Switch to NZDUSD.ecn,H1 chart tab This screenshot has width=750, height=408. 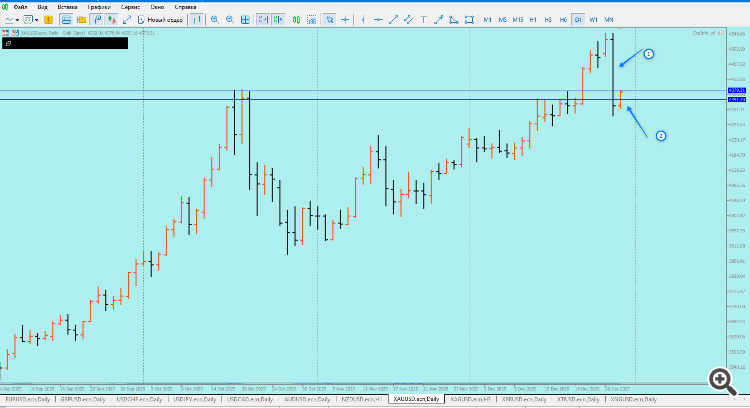point(362,399)
